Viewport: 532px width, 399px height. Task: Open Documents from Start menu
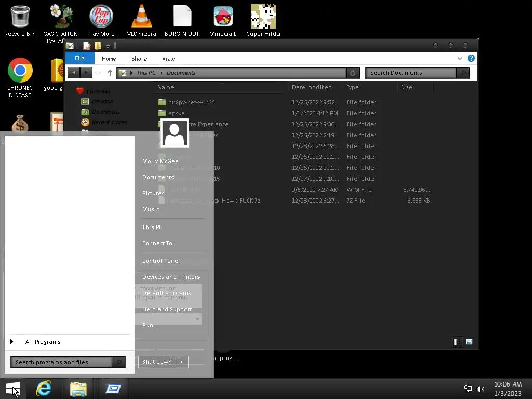tap(158, 177)
